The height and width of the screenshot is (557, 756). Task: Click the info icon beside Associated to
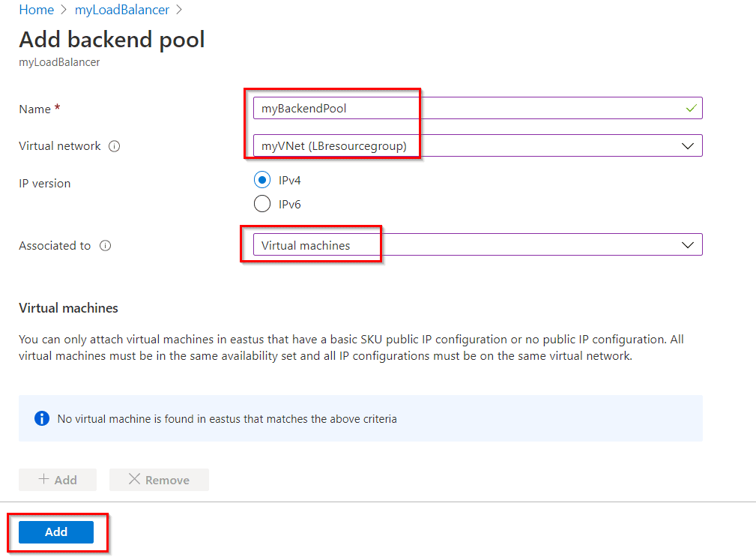pos(106,245)
